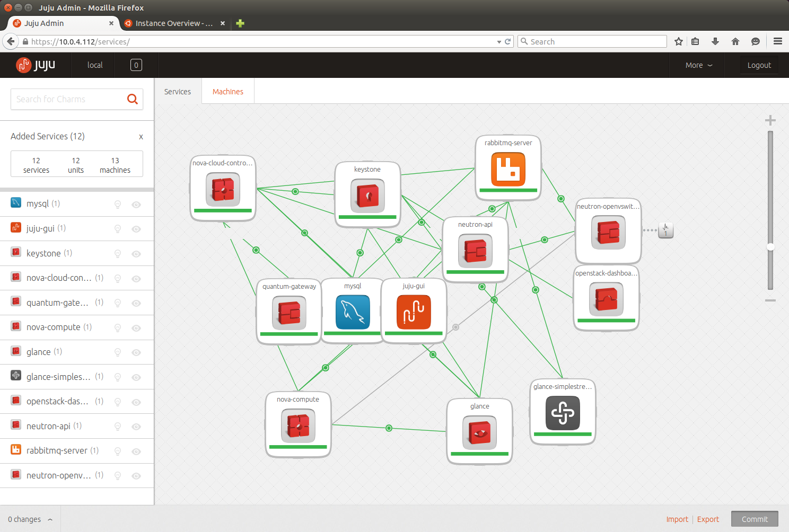Select the quantum-gateway service block

click(x=289, y=312)
